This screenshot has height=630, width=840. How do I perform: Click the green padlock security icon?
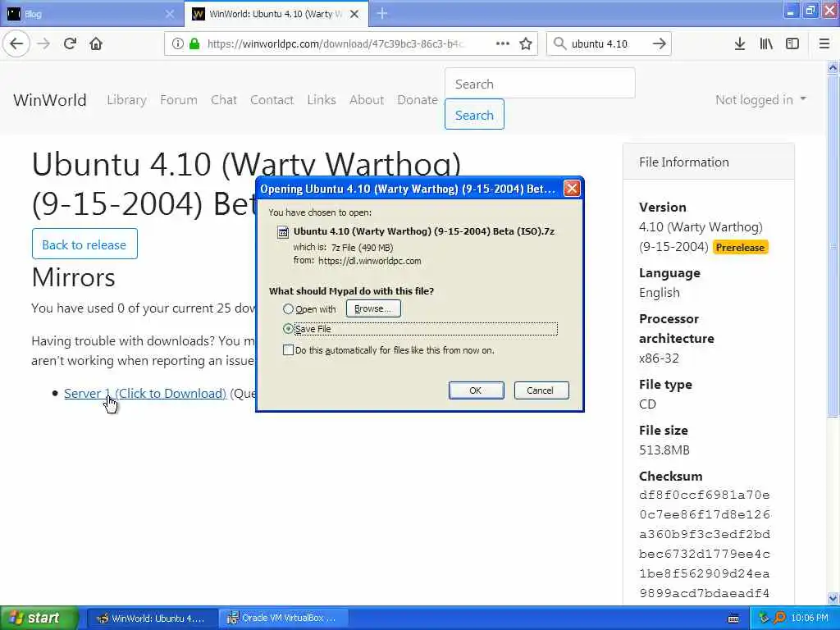tap(194, 44)
